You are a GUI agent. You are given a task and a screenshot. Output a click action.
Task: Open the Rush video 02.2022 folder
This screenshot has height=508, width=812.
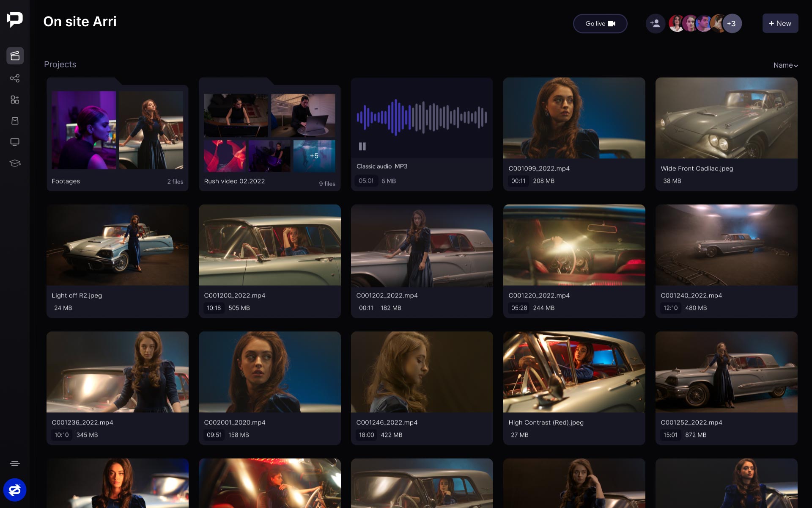pos(270,134)
